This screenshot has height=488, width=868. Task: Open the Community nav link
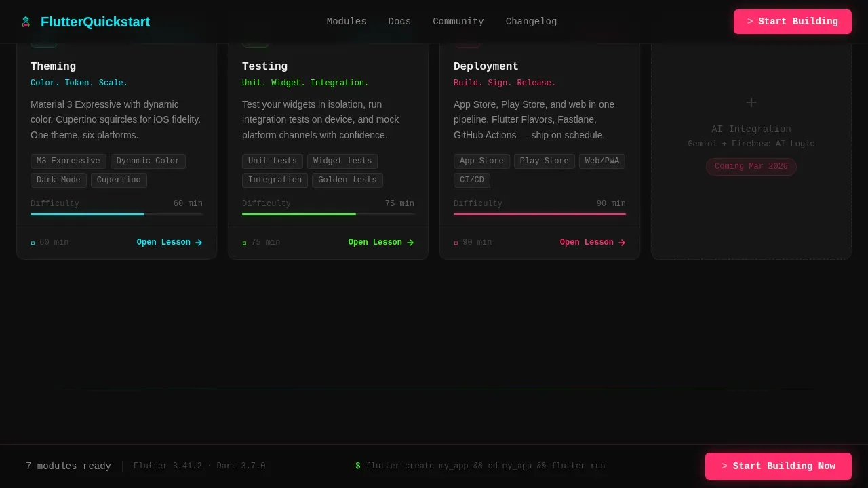[458, 22]
